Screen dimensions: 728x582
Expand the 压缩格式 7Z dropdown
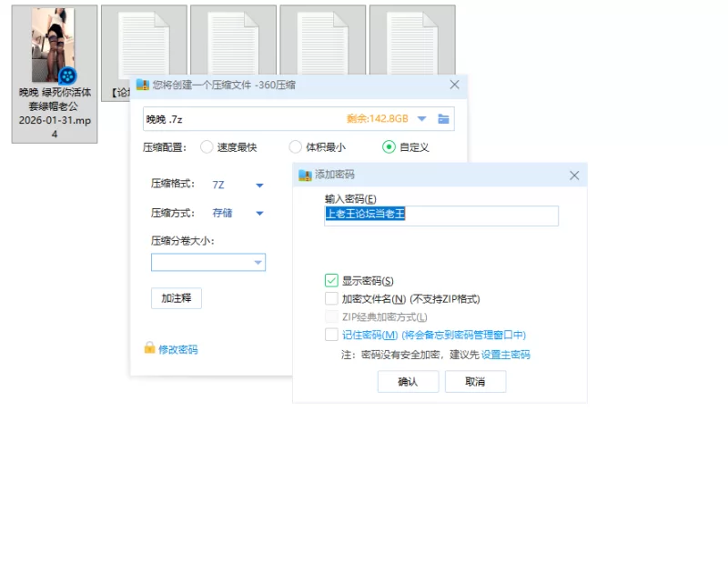[259, 186]
